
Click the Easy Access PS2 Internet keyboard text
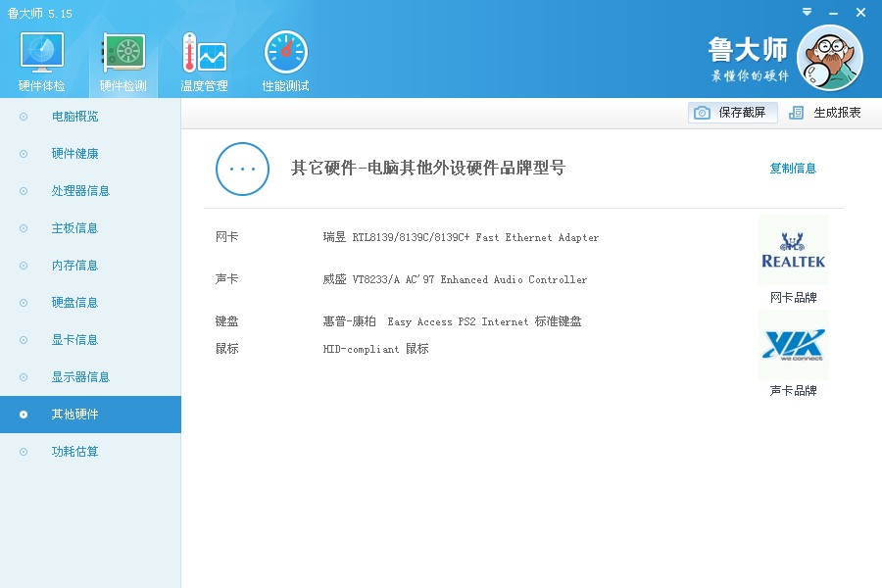click(452, 321)
